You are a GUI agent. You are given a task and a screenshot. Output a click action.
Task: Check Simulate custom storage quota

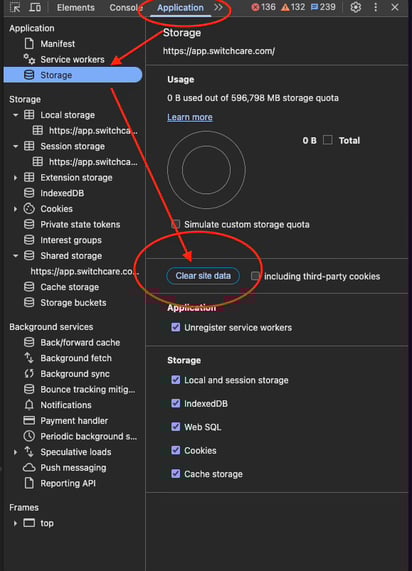click(176, 224)
